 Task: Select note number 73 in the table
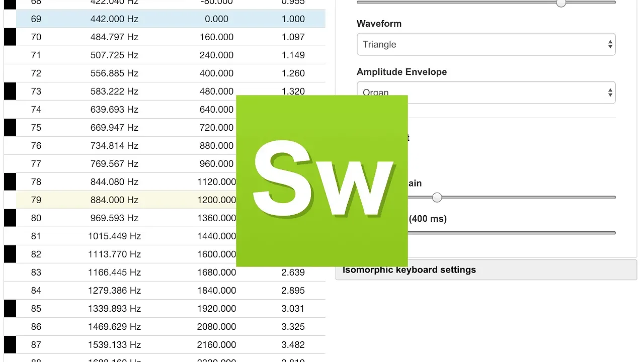36,92
